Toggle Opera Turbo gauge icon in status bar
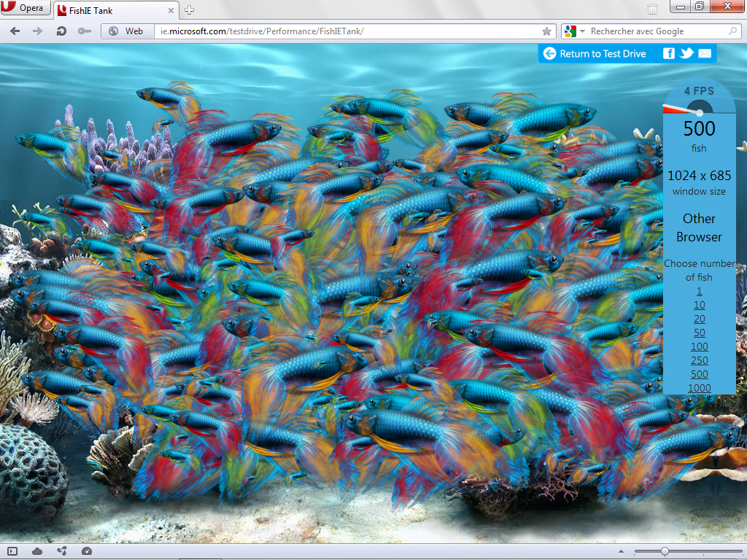This screenshot has height=560, width=747. (86, 551)
